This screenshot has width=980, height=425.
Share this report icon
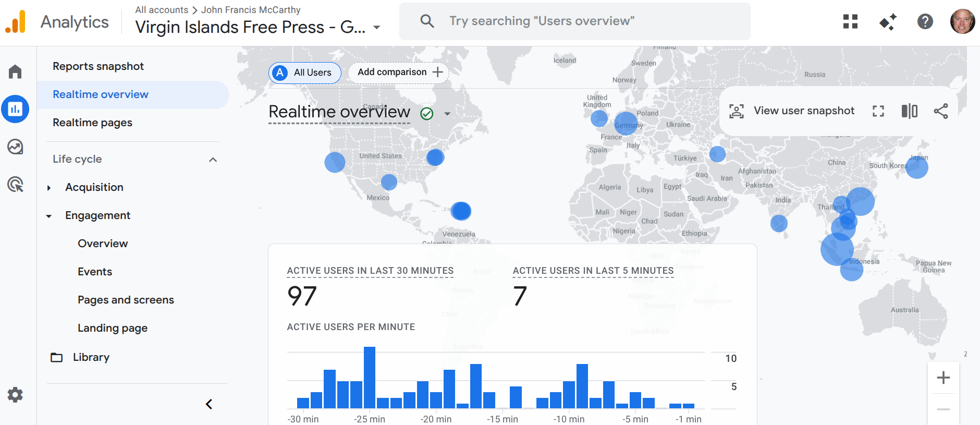tap(941, 111)
